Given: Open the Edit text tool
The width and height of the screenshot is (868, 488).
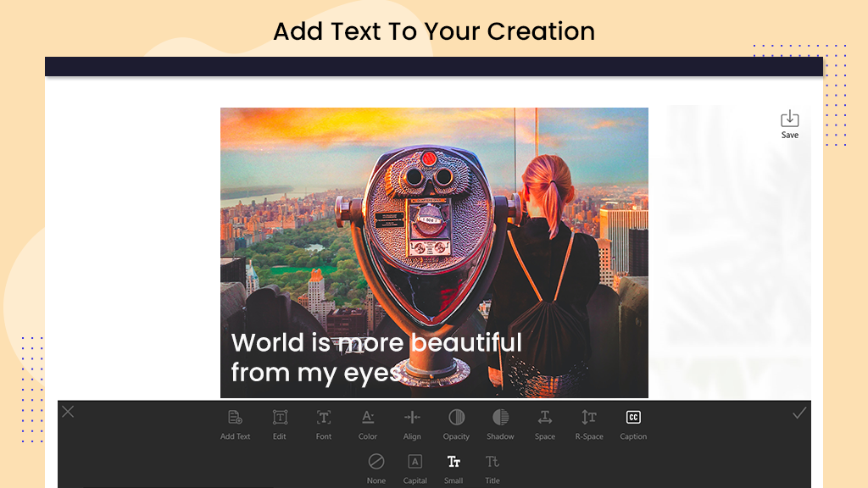Looking at the screenshot, I should tap(280, 425).
